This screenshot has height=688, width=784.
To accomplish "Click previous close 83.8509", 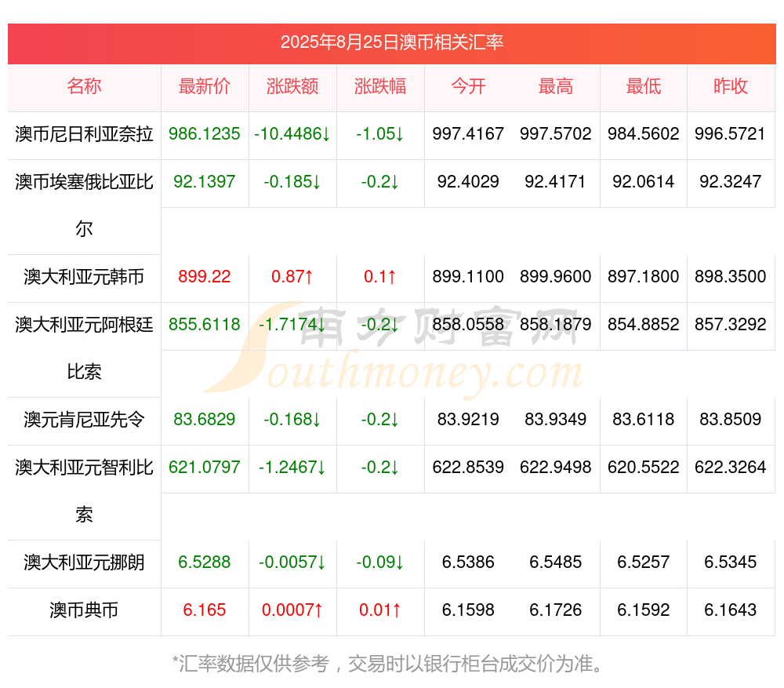I will point(731,419).
